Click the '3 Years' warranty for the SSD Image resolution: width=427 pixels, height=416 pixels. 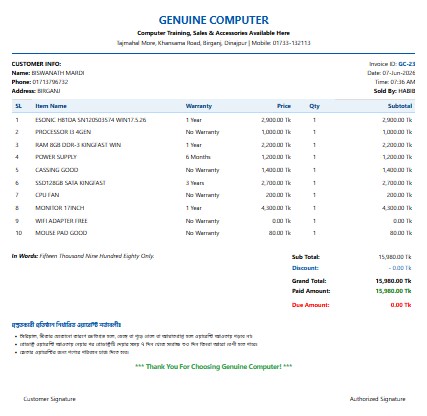pos(195,183)
